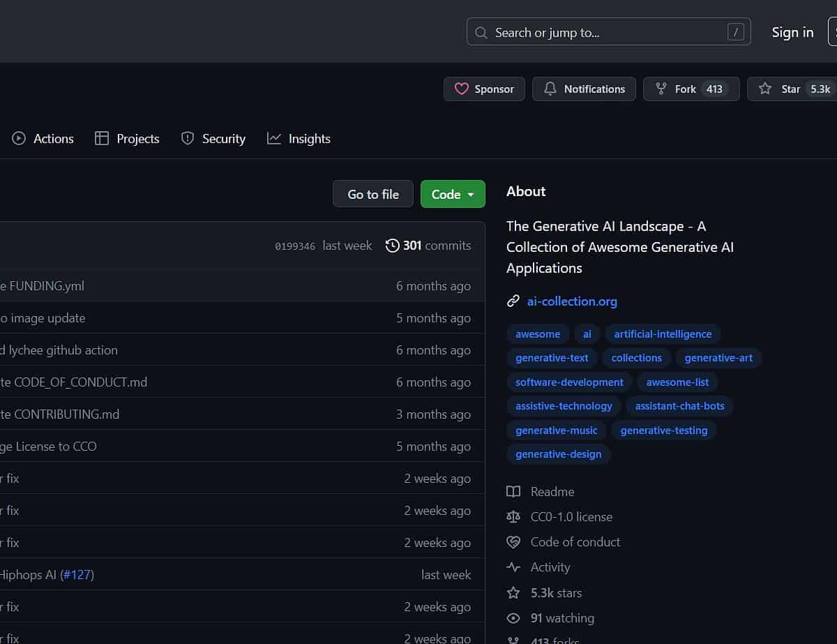The image size is (837, 644).
Task: Click the Go to file button
Action: tap(372, 194)
